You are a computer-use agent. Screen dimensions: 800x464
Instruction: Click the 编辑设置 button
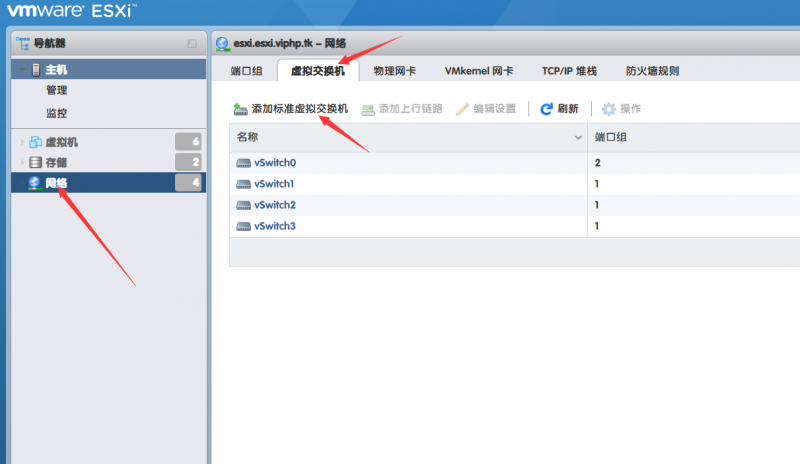click(486, 109)
